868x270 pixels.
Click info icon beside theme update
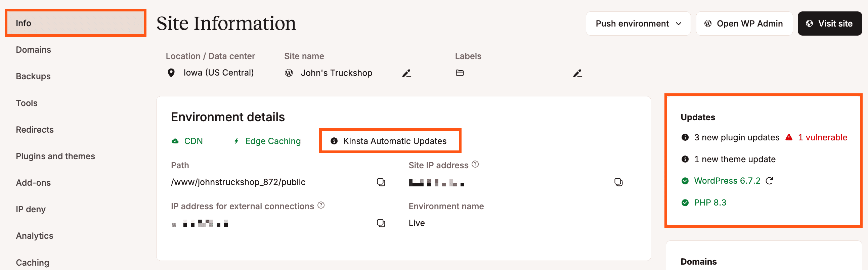685,159
